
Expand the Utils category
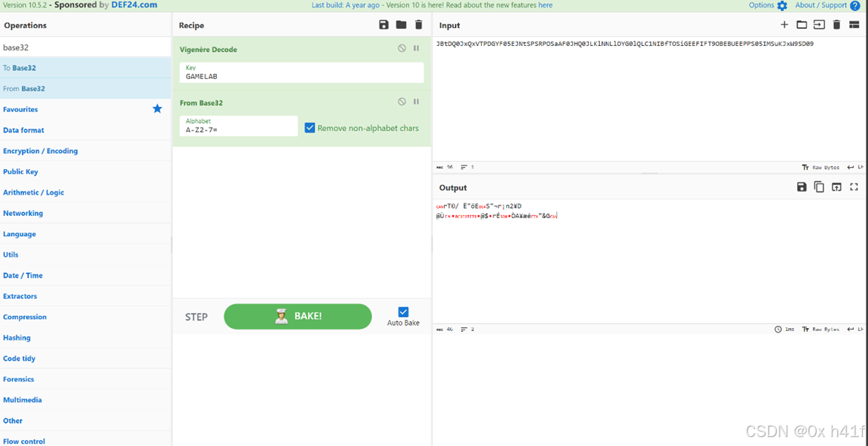86,255
